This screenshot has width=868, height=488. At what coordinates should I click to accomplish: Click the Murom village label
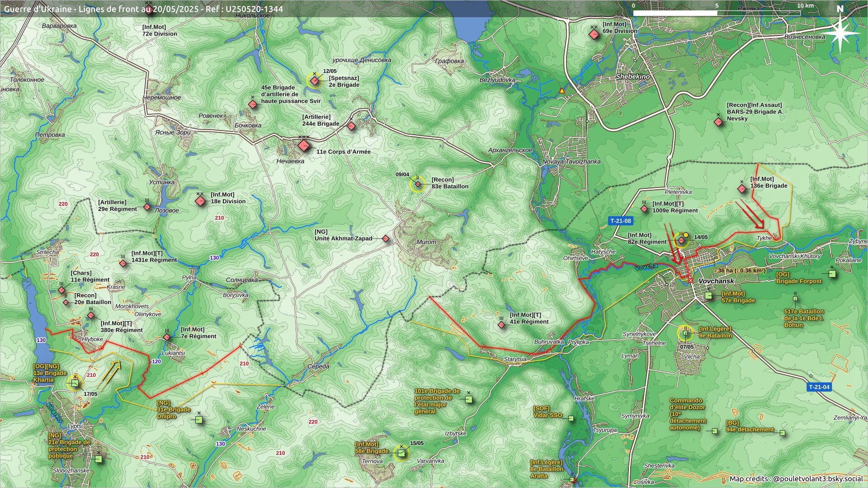[x=426, y=242]
